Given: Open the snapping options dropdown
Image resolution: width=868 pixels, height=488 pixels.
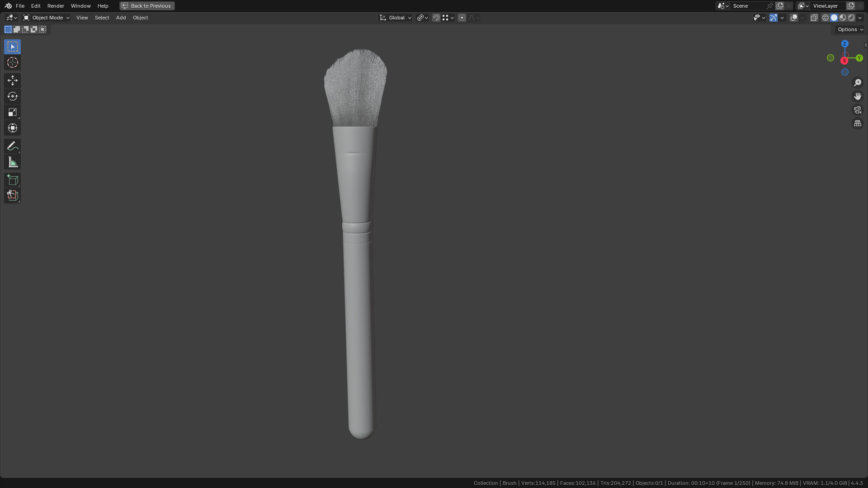Looking at the screenshot, I should click(x=448, y=18).
